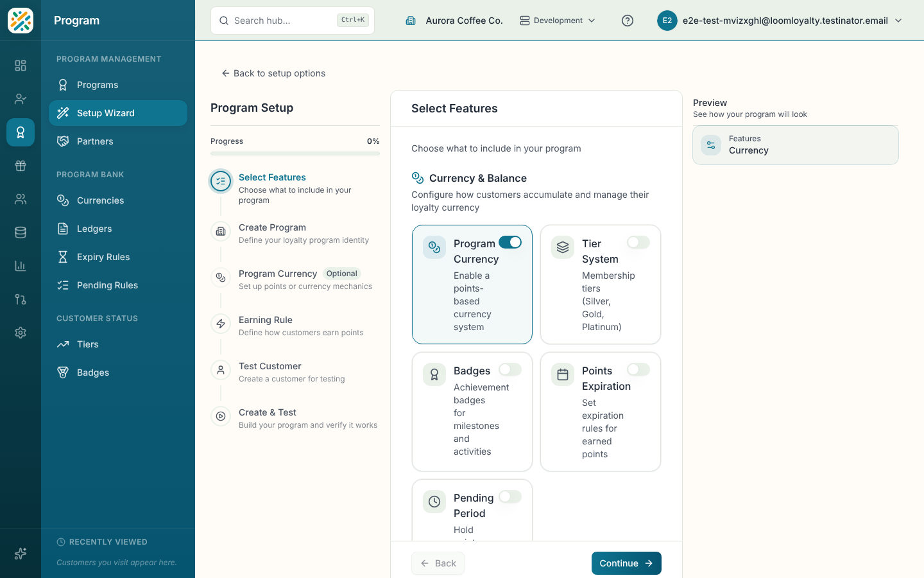Open Pending Rules in the sidebar
This screenshot has width=924, height=578.
[118, 285]
